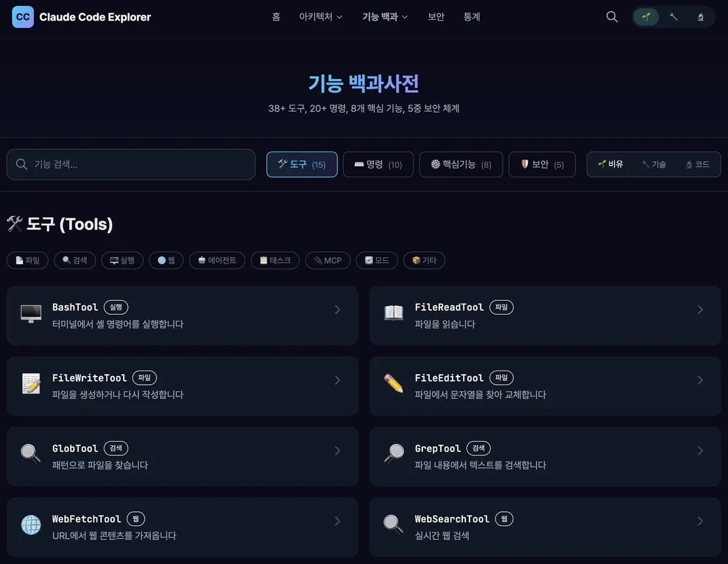Expand the BashTool card chevron
This screenshot has height=564, width=728.
(x=337, y=310)
